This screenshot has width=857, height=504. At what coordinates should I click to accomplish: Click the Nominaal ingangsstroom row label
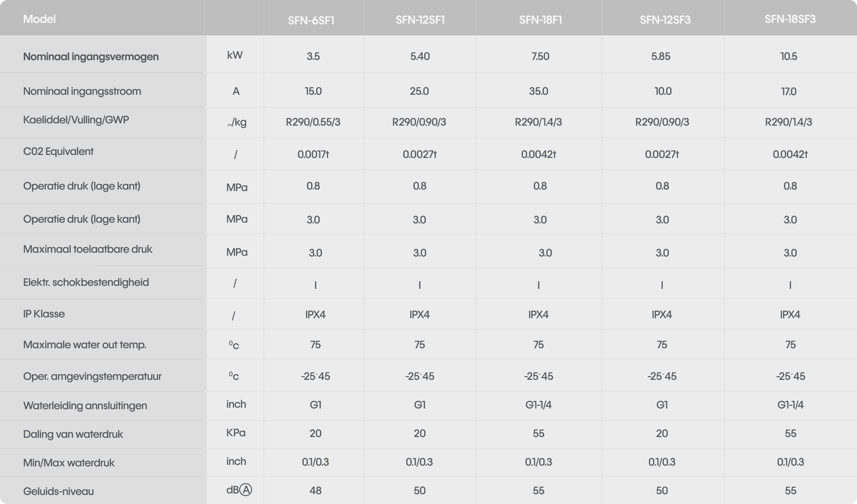(x=82, y=91)
